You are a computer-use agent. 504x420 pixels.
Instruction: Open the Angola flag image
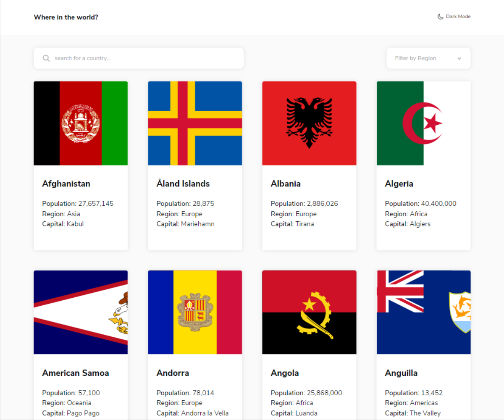309,312
